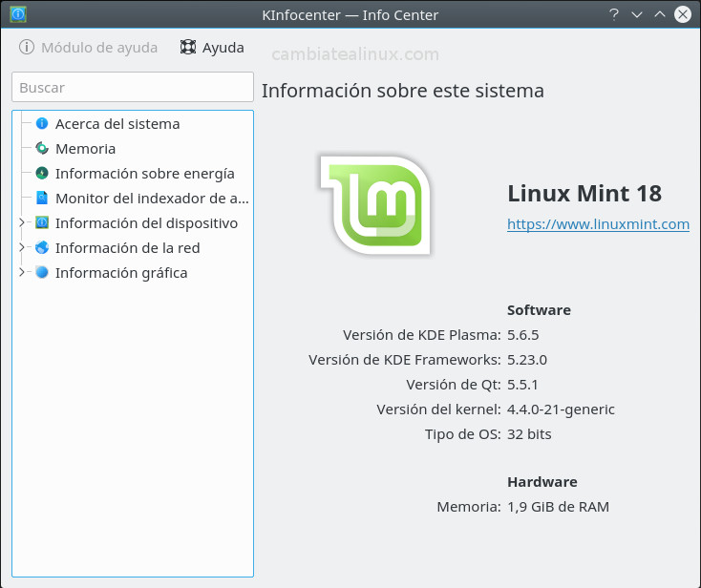The height and width of the screenshot is (588, 701).
Task: Click the Versión del kernel label
Action: tap(438, 409)
